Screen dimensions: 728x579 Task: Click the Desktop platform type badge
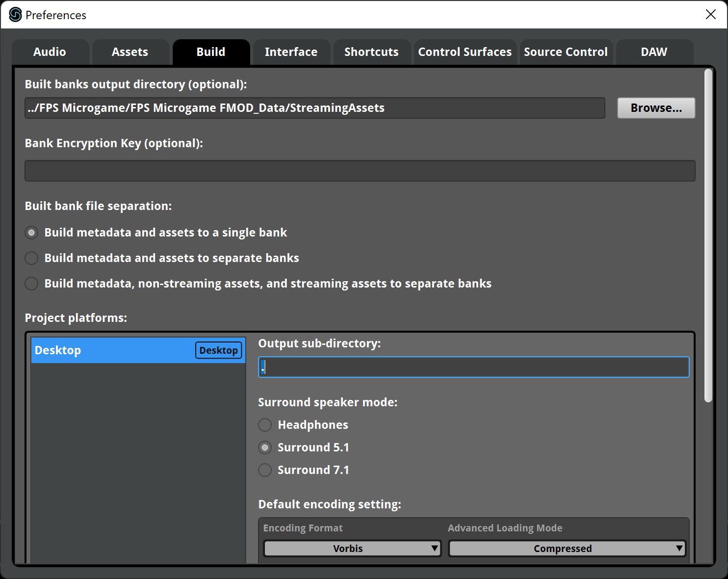tap(219, 350)
